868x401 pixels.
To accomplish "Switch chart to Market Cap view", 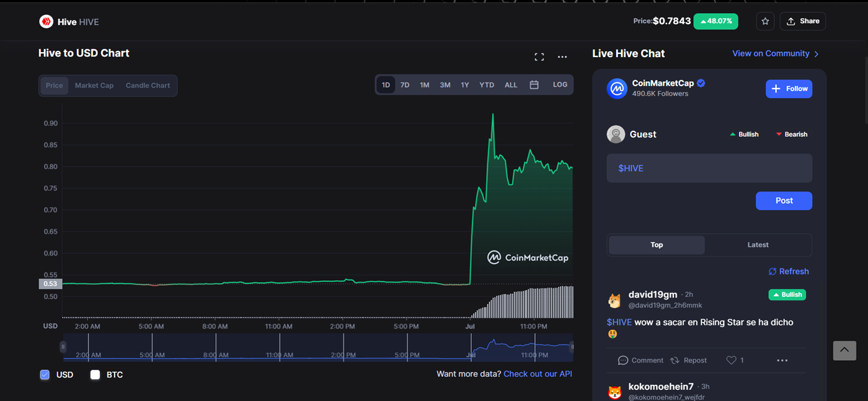I will coord(94,86).
